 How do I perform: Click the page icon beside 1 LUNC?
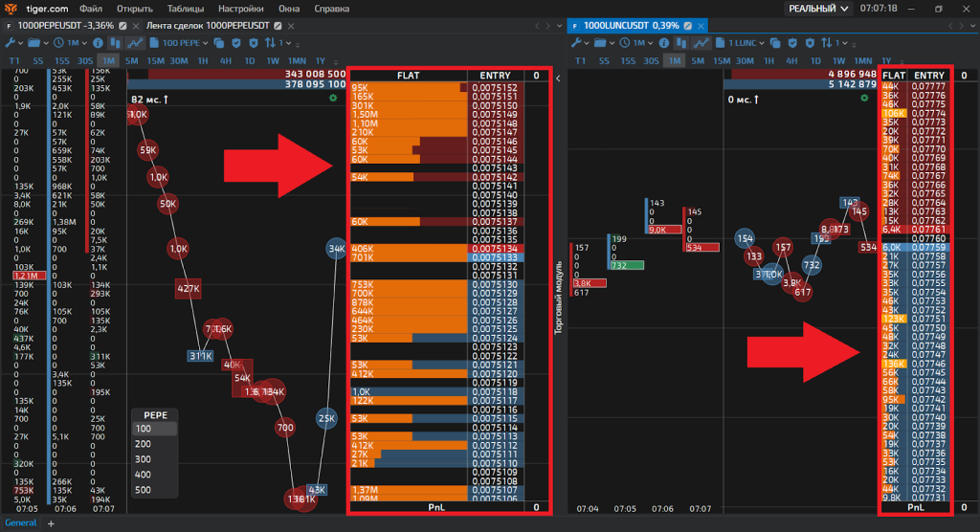click(x=721, y=43)
